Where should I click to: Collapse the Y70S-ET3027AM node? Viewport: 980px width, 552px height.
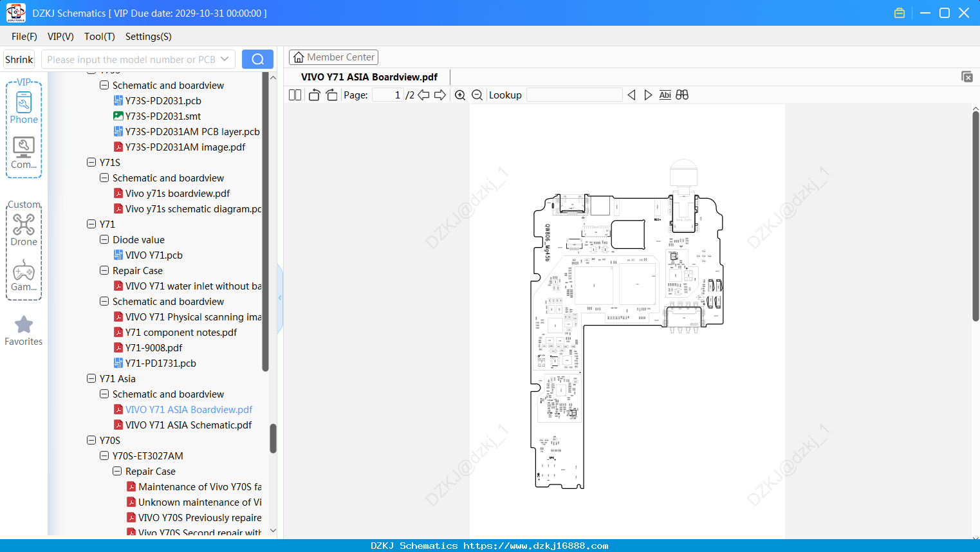104,455
